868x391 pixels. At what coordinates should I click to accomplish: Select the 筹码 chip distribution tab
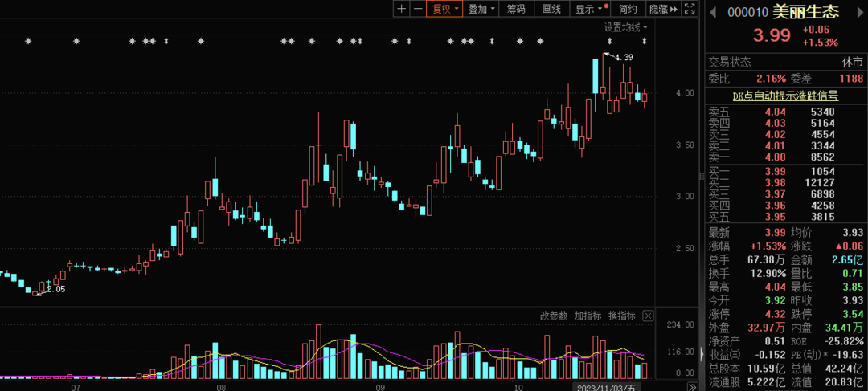[516, 9]
